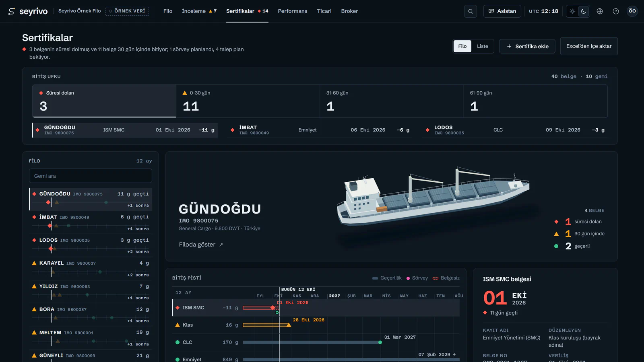Select İMBAT ship in fleet list

91,222
